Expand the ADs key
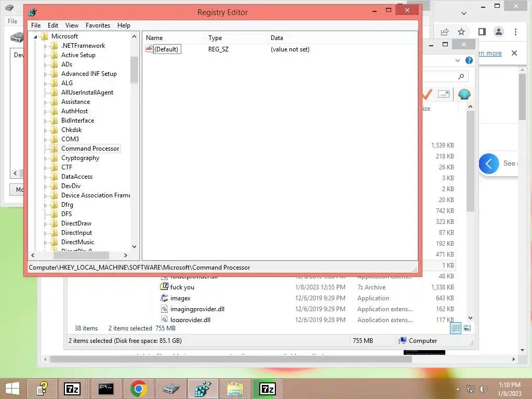The image size is (532, 399). [x=45, y=65]
